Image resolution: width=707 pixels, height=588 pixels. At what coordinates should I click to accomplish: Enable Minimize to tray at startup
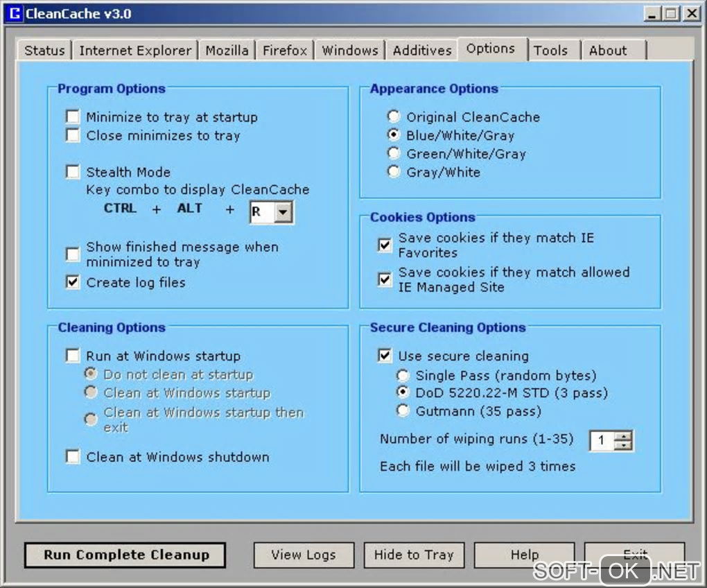pos(73,116)
